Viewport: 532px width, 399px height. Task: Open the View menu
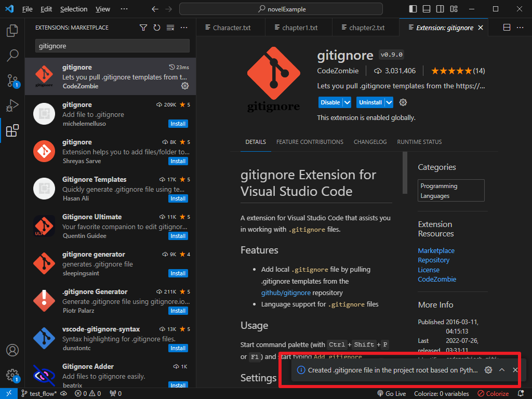pyautogui.click(x=103, y=9)
